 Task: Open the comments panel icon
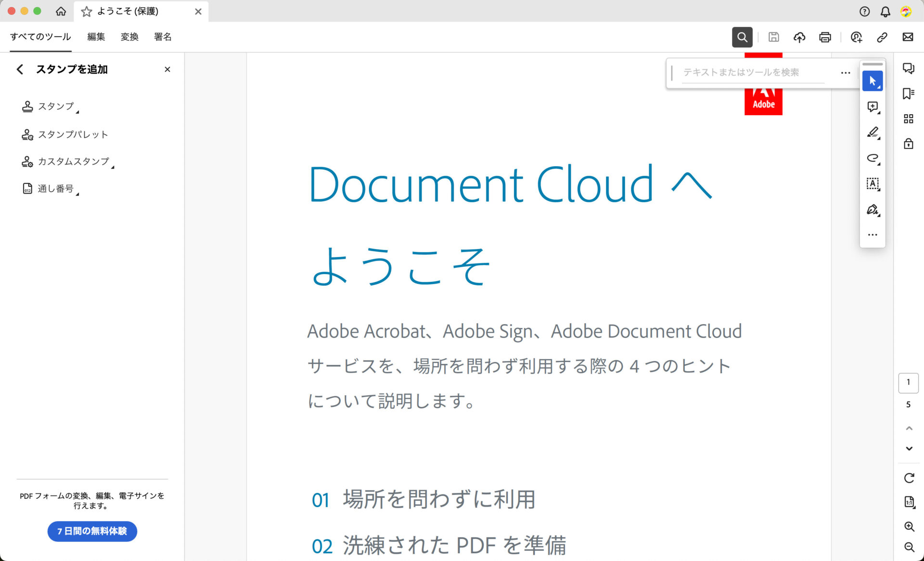(909, 68)
